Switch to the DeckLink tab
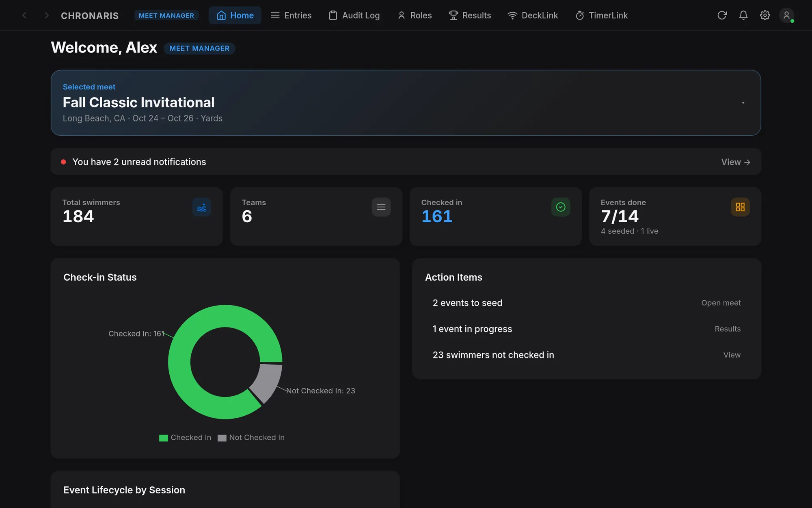This screenshot has width=812, height=508. click(x=533, y=15)
